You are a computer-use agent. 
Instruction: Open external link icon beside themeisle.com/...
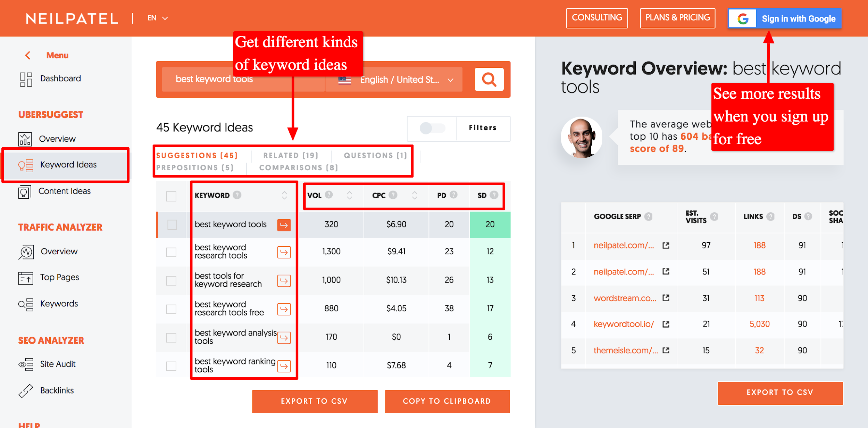point(666,350)
